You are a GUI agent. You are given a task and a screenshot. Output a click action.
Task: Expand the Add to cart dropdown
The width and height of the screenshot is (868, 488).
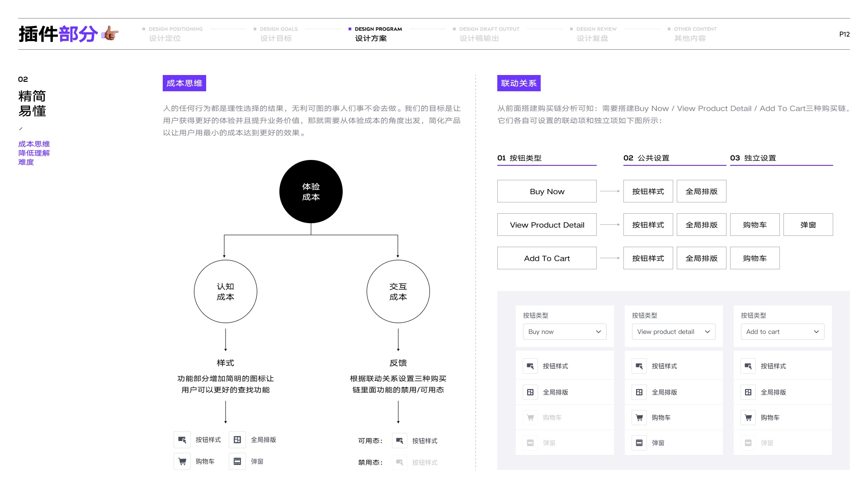[783, 332]
